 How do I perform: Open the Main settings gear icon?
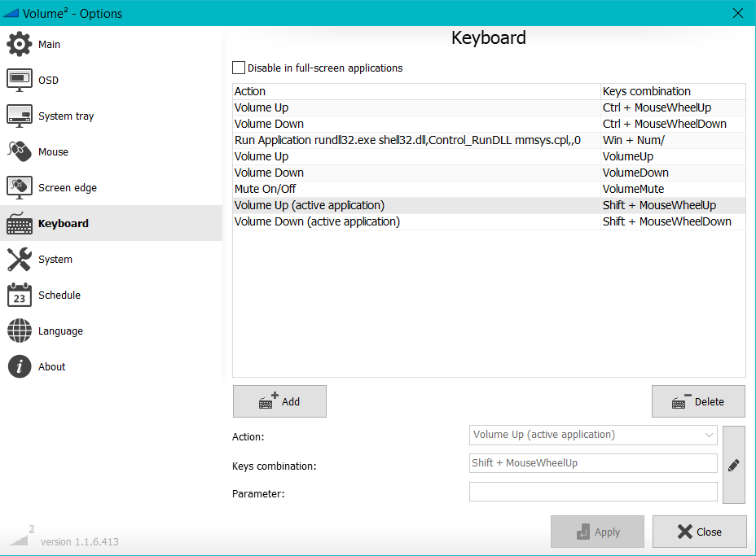[x=20, y=44]
